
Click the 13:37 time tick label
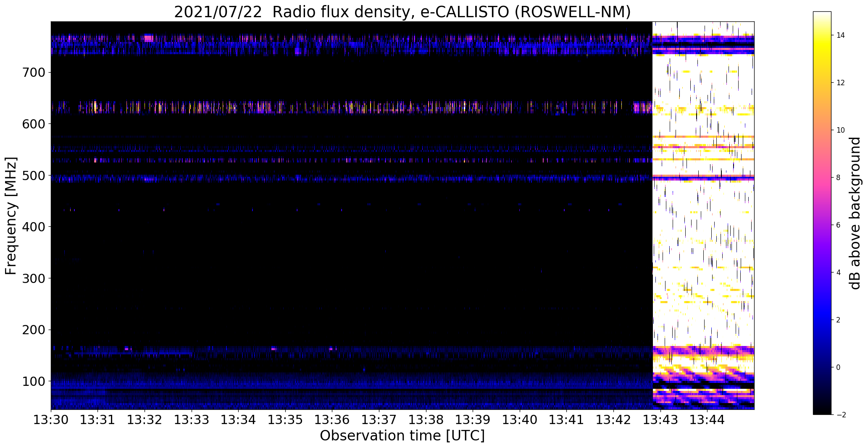[x=379, y=419]
